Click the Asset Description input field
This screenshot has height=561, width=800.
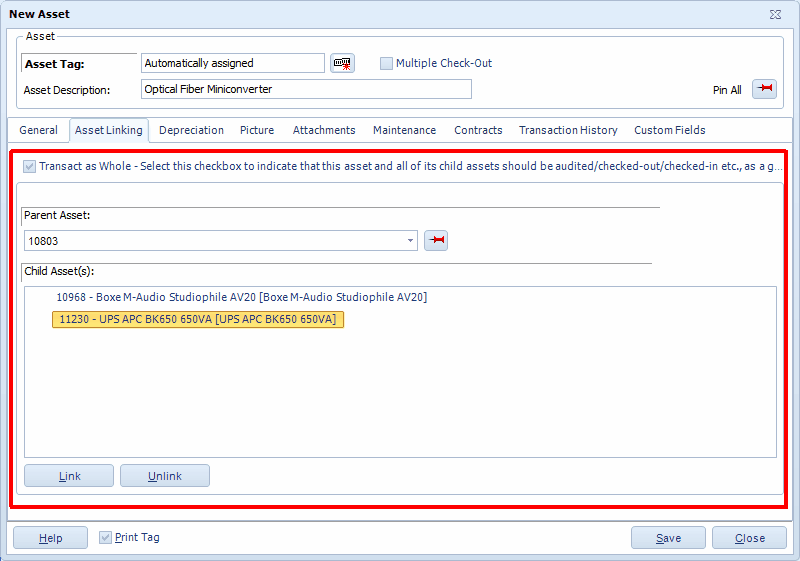pos(306,89)
